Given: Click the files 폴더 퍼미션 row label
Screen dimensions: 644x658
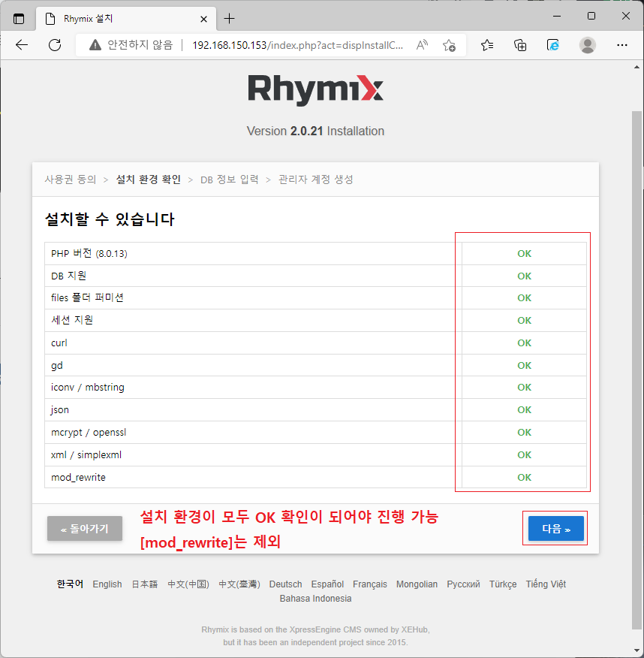Looking at the screenshot, I should pos(87,297).
